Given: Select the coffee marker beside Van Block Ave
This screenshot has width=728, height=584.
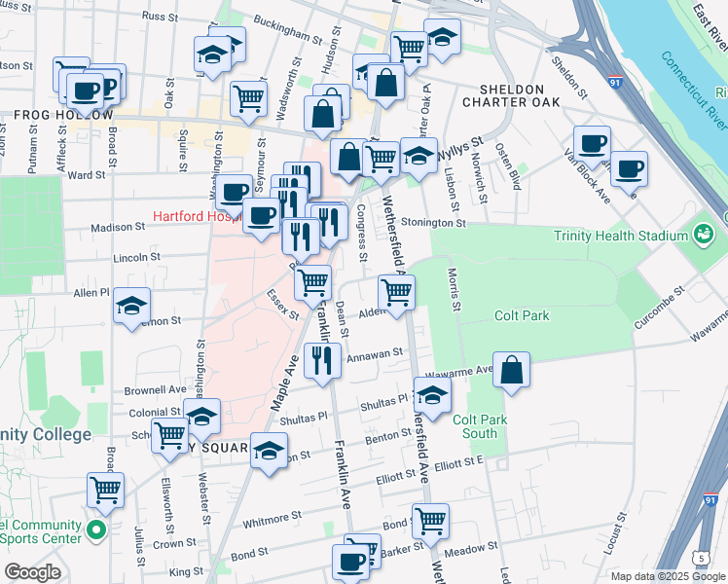Looking at the screenshot, I should click(628, 168).
